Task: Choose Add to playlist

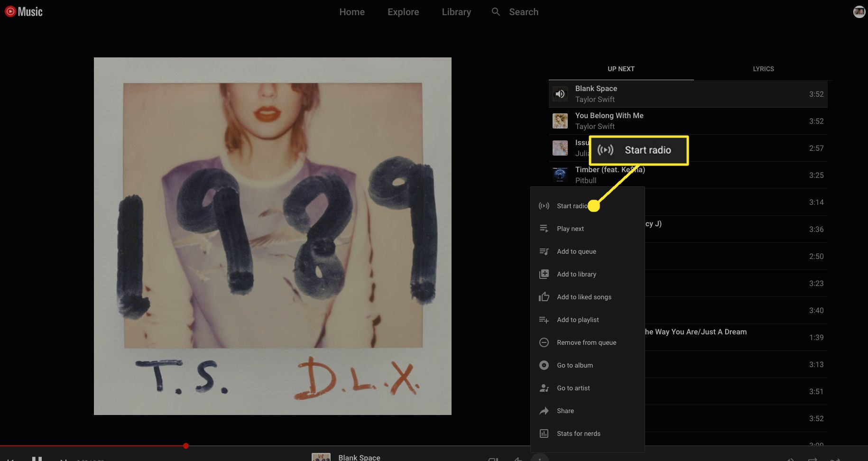Action: [x=587, y=320]
